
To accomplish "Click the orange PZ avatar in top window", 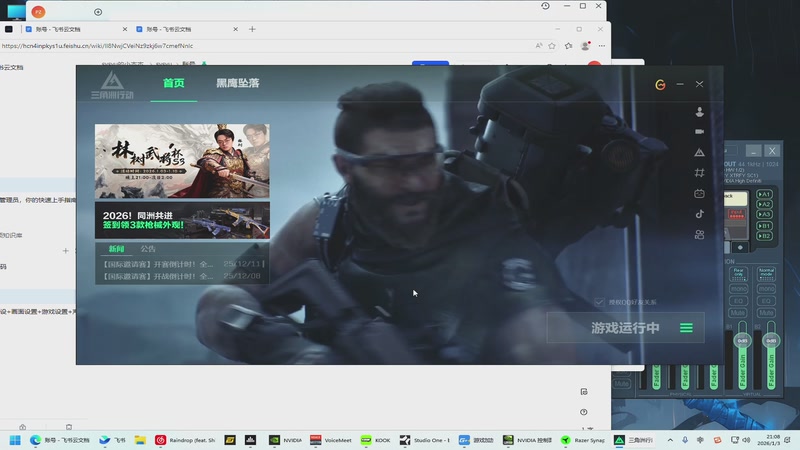I will pos(38,11).
